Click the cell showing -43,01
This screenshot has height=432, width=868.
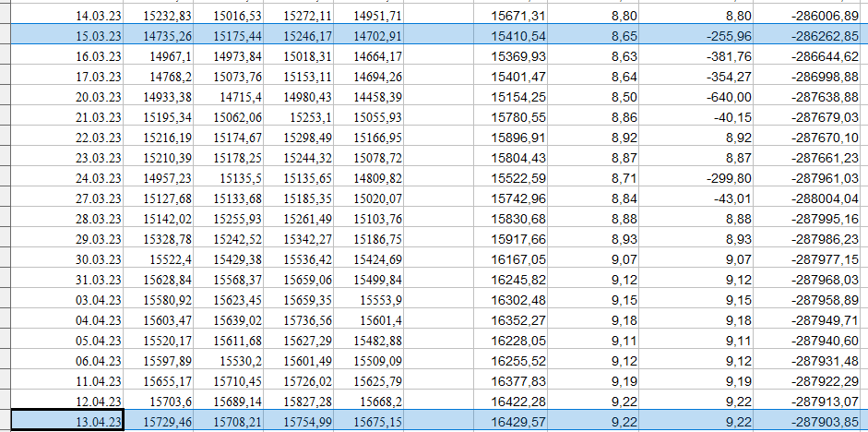(726, 198)
